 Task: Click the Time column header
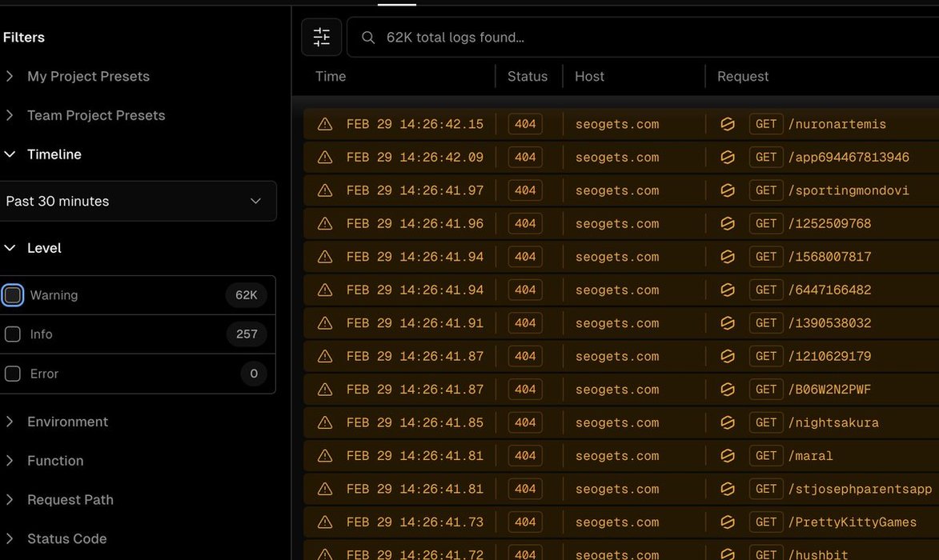click(331, 76)
